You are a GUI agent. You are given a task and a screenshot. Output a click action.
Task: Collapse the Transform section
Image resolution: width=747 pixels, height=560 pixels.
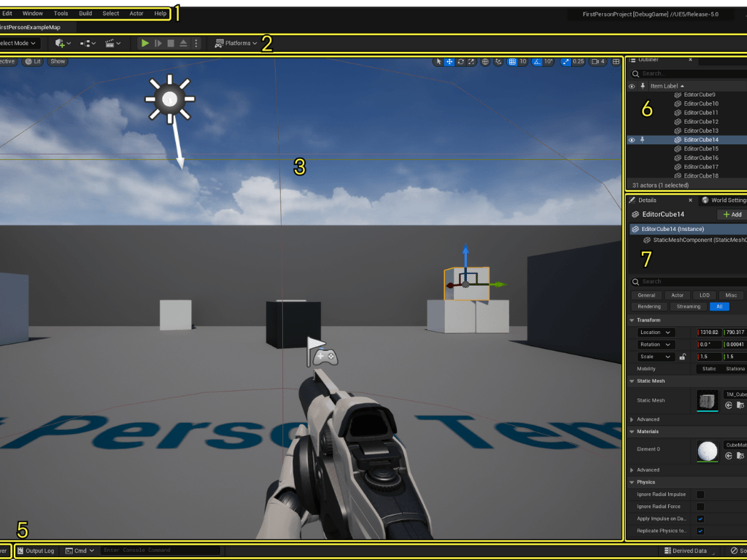632,320
